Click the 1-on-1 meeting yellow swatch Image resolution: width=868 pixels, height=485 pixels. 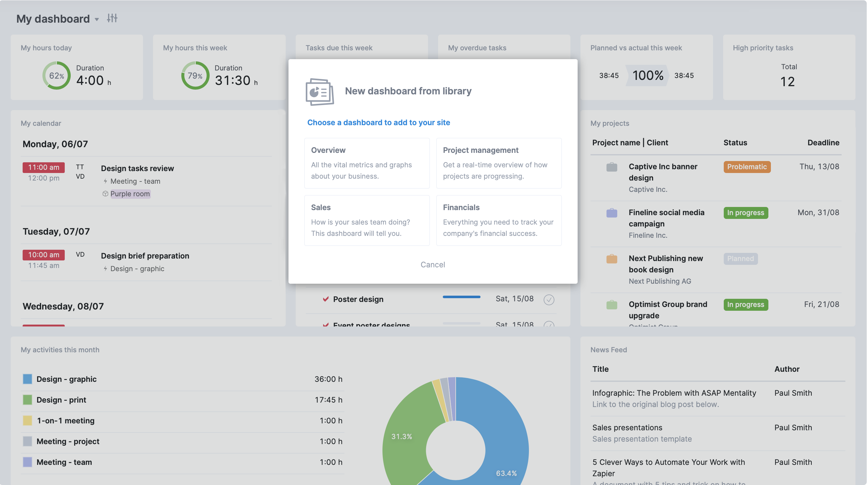pos(27,421)
